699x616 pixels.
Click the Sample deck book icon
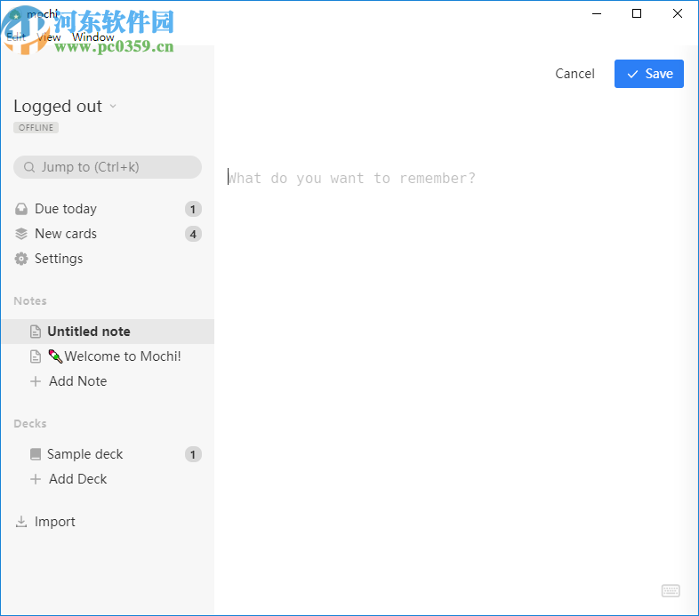click(x=36, y=454)
